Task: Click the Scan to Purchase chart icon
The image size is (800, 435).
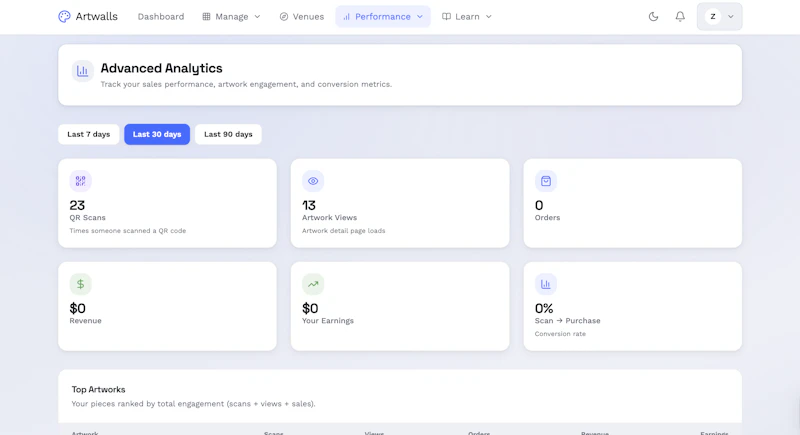Action: [x=545, y=284]
